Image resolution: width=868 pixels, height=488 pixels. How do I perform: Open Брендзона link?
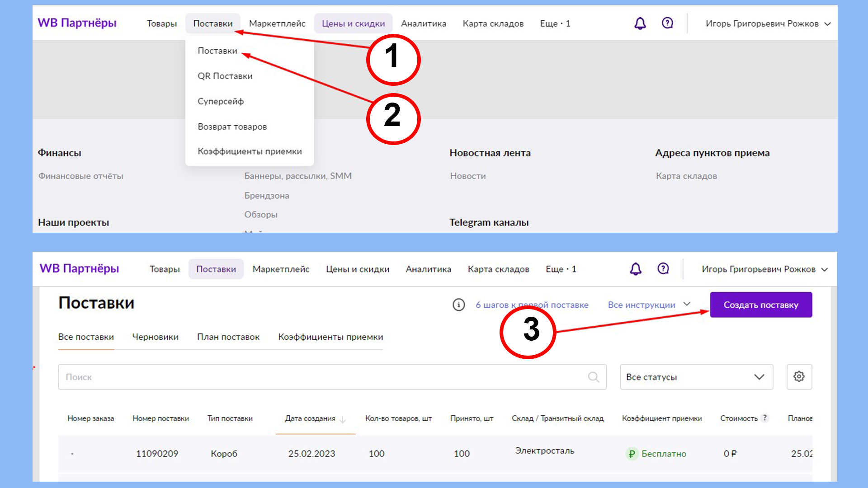click(267, 196)
